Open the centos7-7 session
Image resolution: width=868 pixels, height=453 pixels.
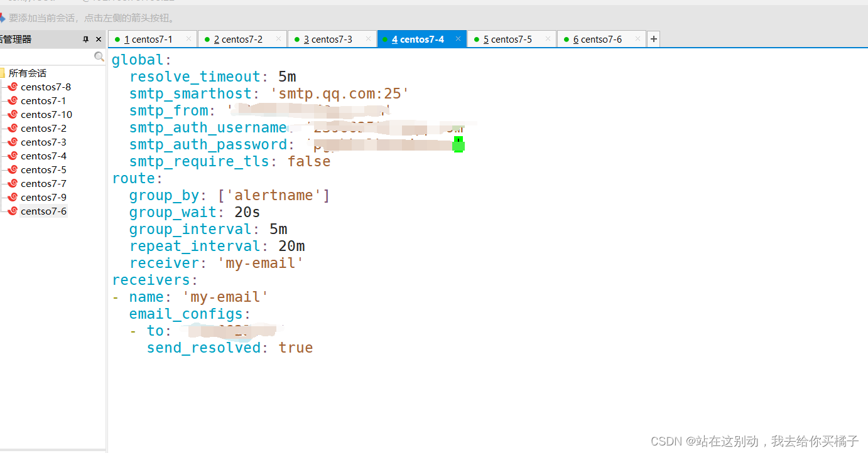43,184
